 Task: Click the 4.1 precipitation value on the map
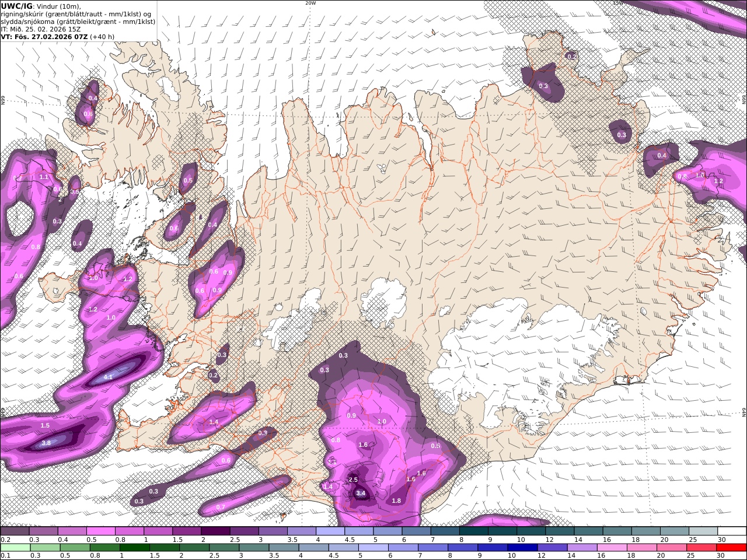108,377
